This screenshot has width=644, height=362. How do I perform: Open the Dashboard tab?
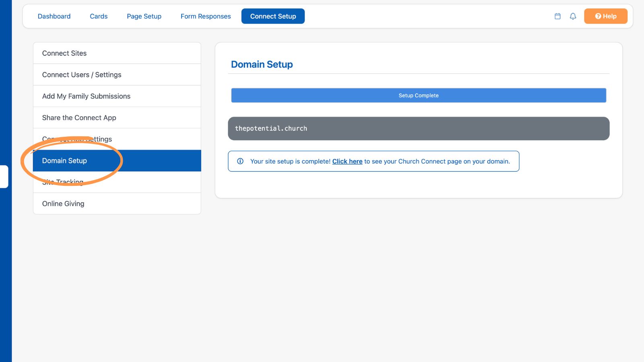[54, 16]
